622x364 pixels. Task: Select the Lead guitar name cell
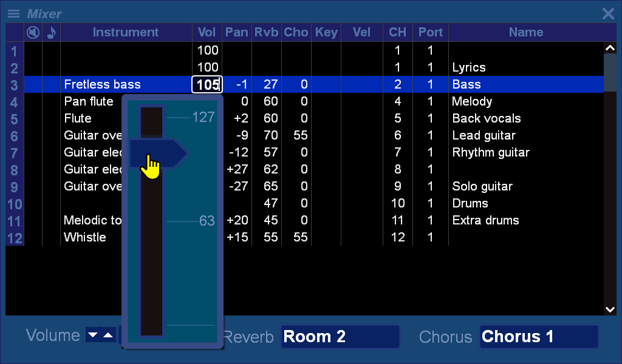(484, 135)
